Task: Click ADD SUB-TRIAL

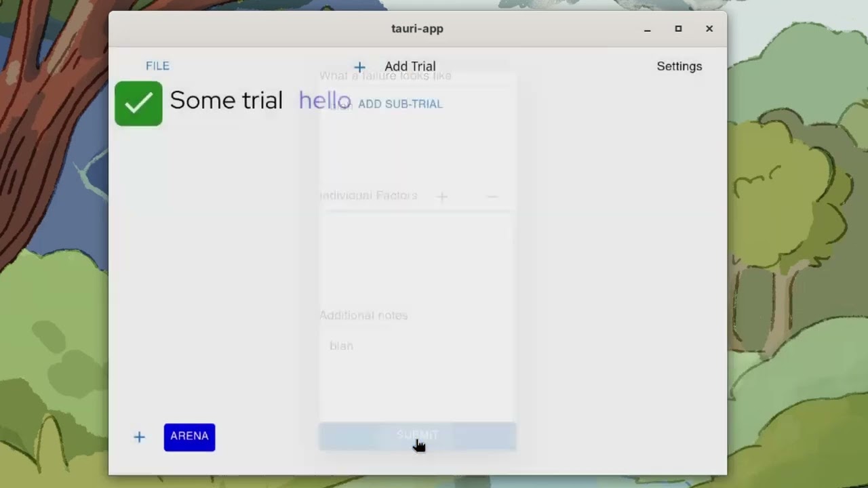Action: coord(400,104)
